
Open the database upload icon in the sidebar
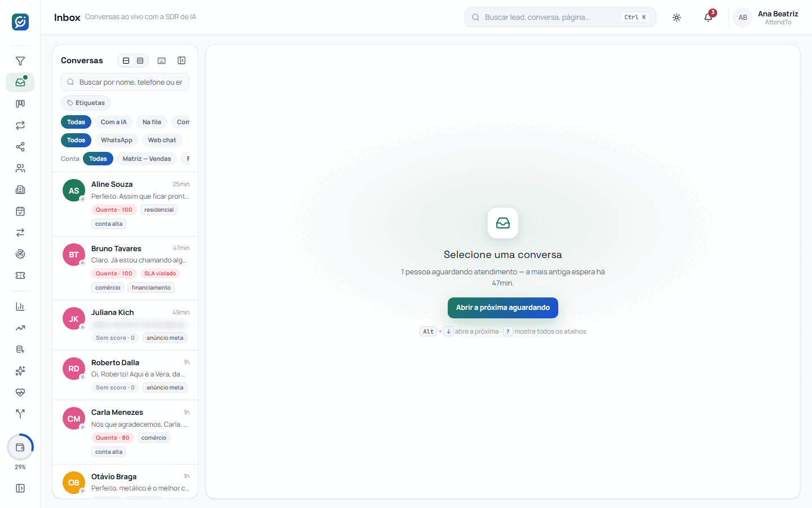(20, 349)
